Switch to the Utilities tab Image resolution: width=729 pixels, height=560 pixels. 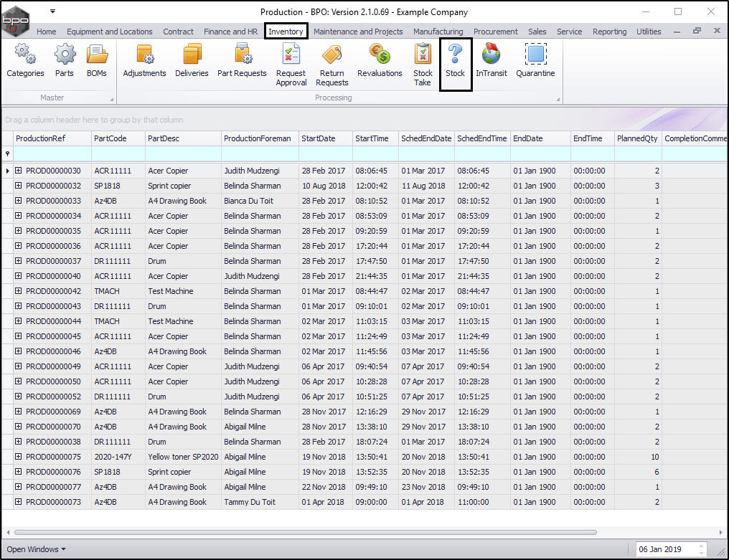point(649,32)
